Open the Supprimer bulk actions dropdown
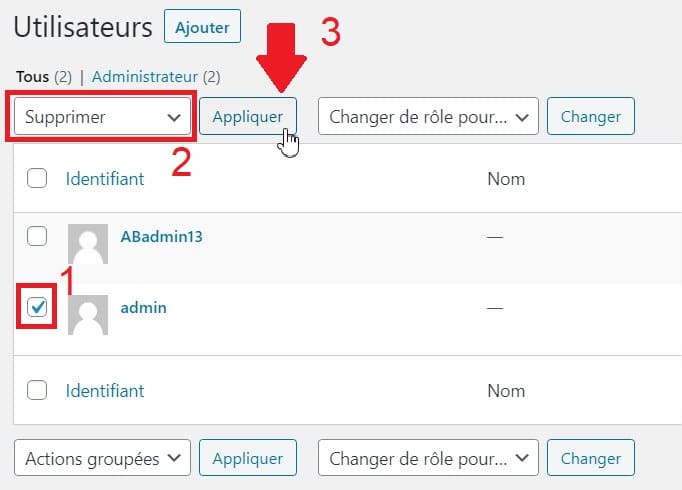Viewport: 682px width, 490px height. coord(104,117)
